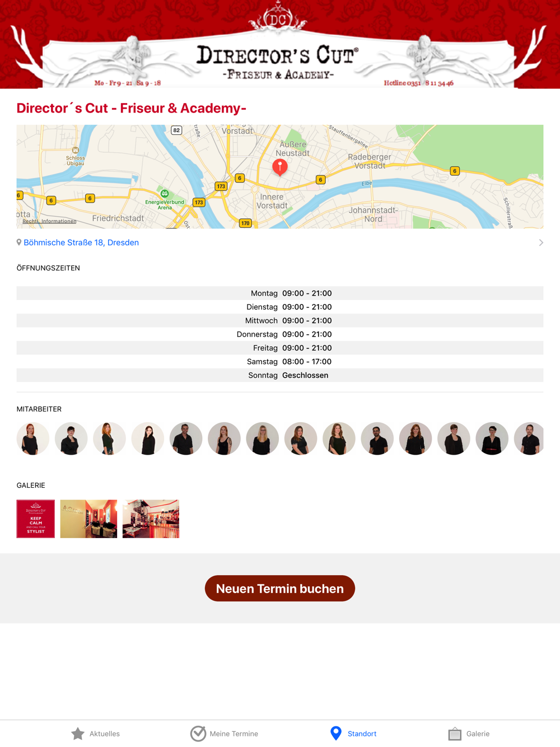Switch to Aktuelles tab

click(x=95, y=734)
